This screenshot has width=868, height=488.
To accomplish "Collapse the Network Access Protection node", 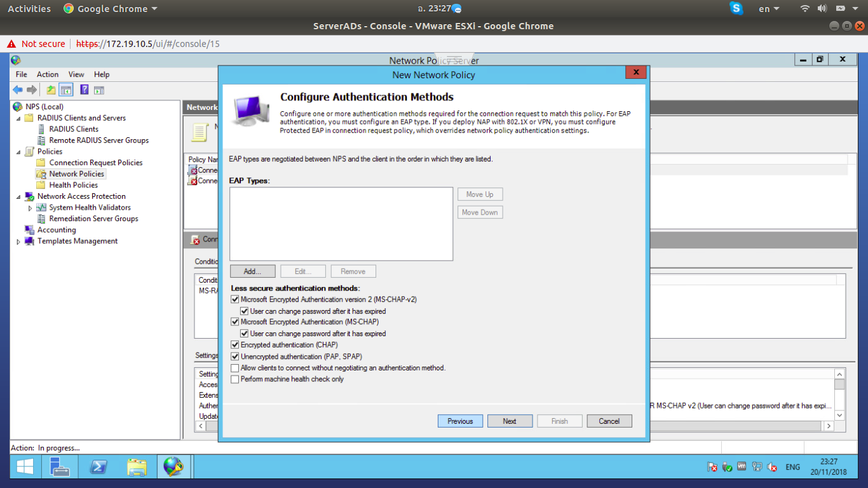I will (x=18, y=197).
